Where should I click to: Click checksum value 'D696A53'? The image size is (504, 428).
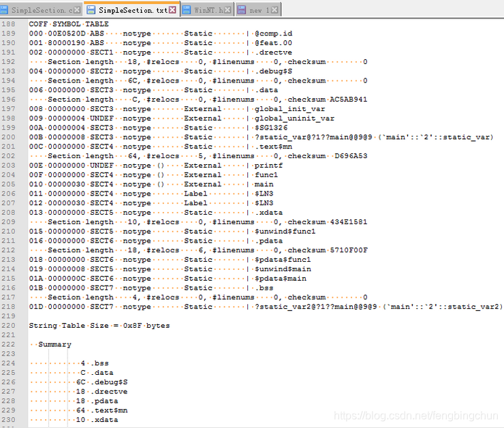351,156
